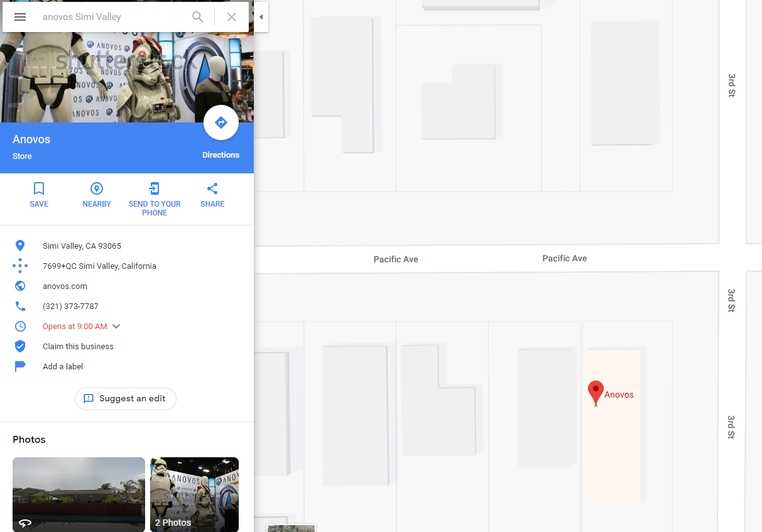Click the Anovos title in blue header
This screenshot has width=762, height=532.
31,139
